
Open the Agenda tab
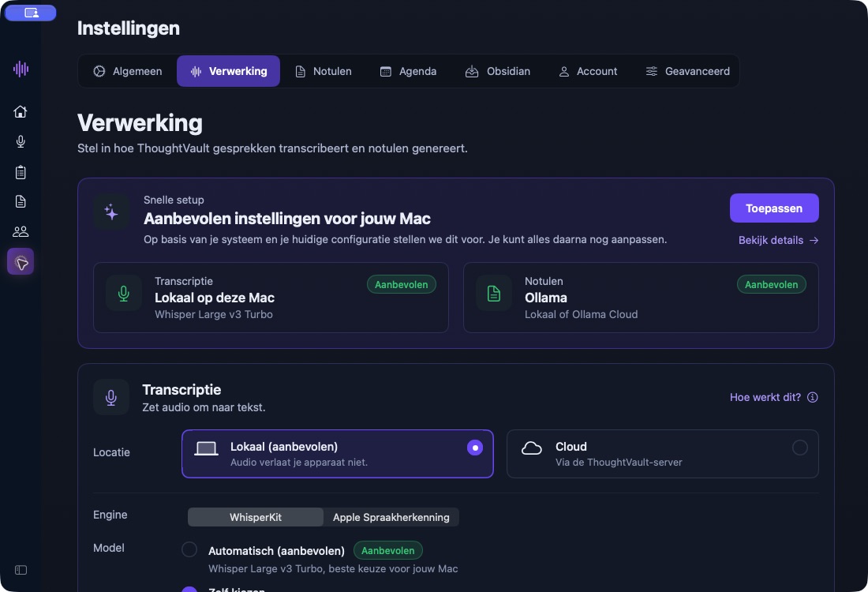pyautogui.click(x=409, y=71)
